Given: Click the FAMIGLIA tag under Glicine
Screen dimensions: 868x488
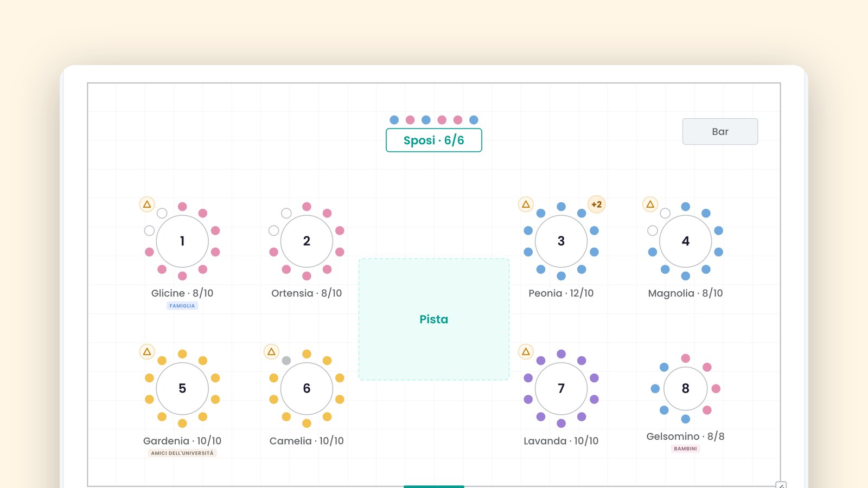Looking at the screenshot, I should tap(182, 306).
